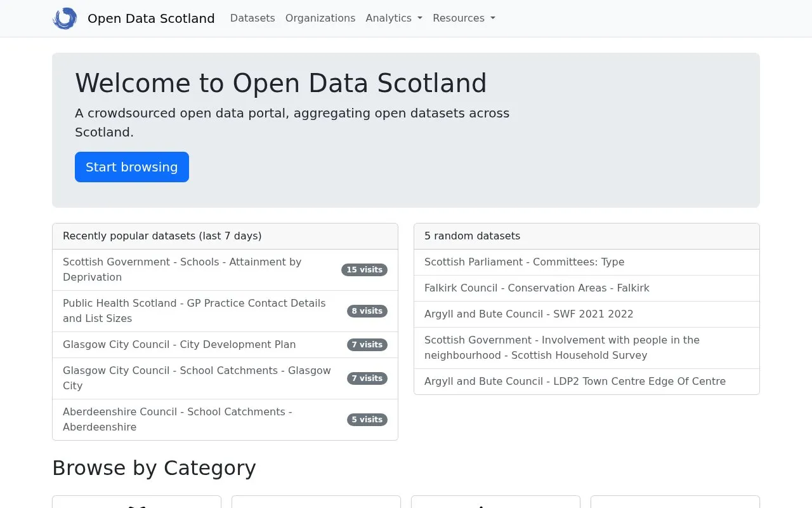Image resolution: width=812 pixels, height=508 pixels.
Task: Open Argyll and Bute Council SWF 2021 2022
Action: click(587, 314)
